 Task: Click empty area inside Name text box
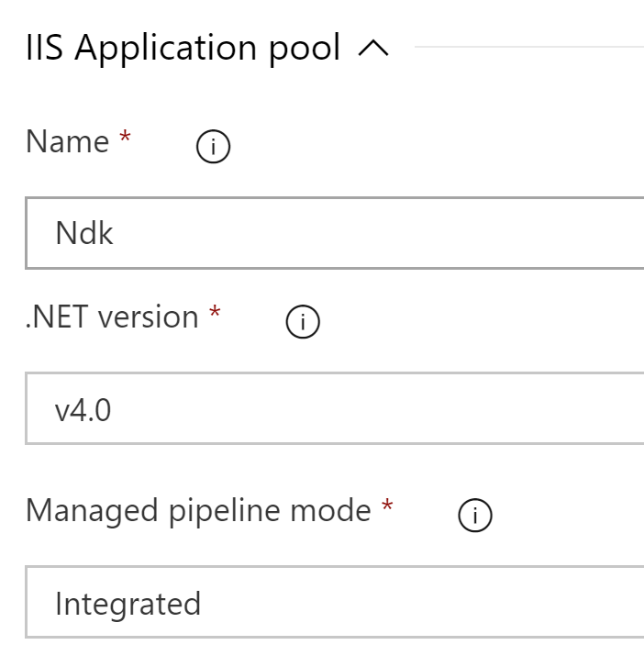(413, 233)
